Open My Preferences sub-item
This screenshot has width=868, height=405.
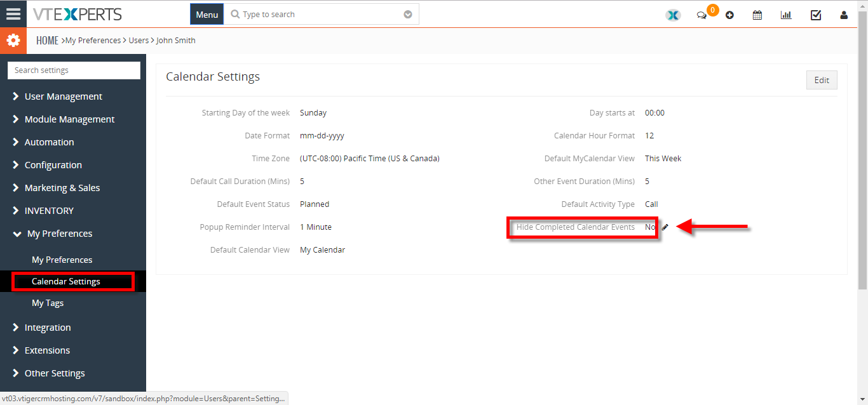(x=62, y=260)
